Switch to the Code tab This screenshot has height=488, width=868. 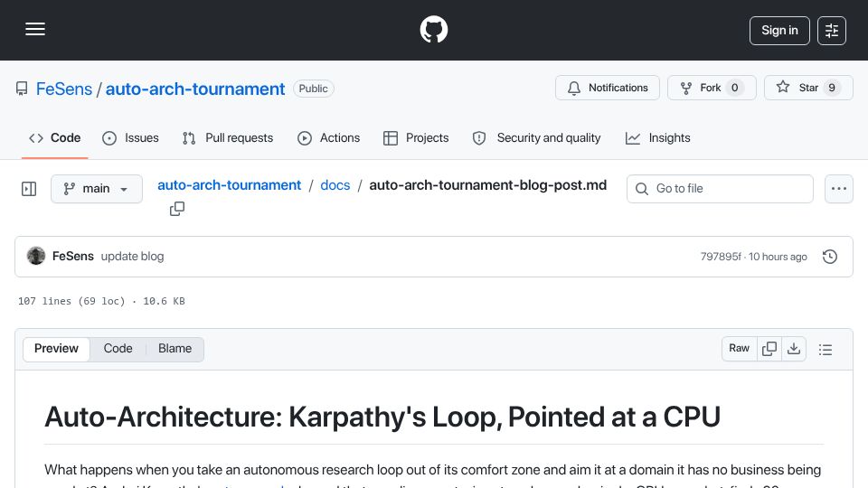coord(55,137)
